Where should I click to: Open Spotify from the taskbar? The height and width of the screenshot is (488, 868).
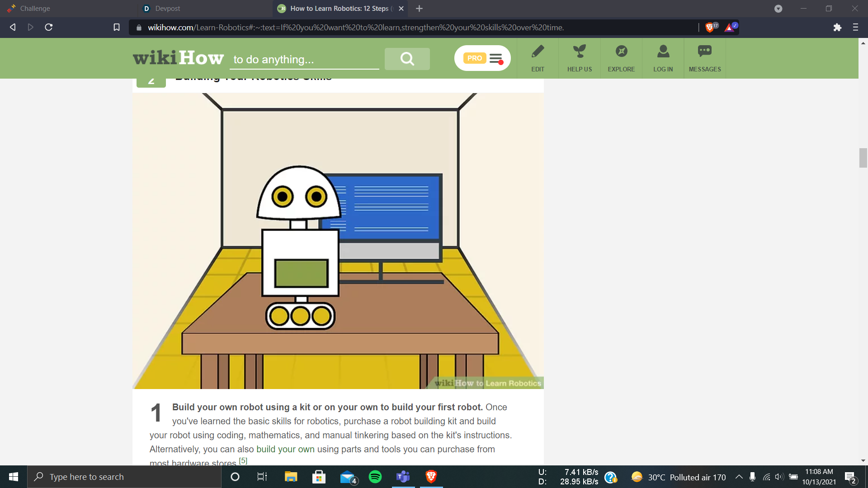[x=375, y=477]
